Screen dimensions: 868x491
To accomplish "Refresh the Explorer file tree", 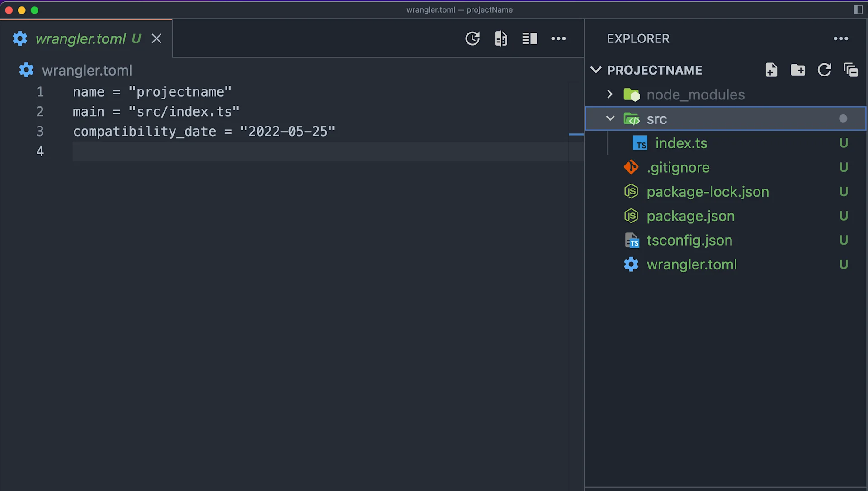I will (825, 70).
